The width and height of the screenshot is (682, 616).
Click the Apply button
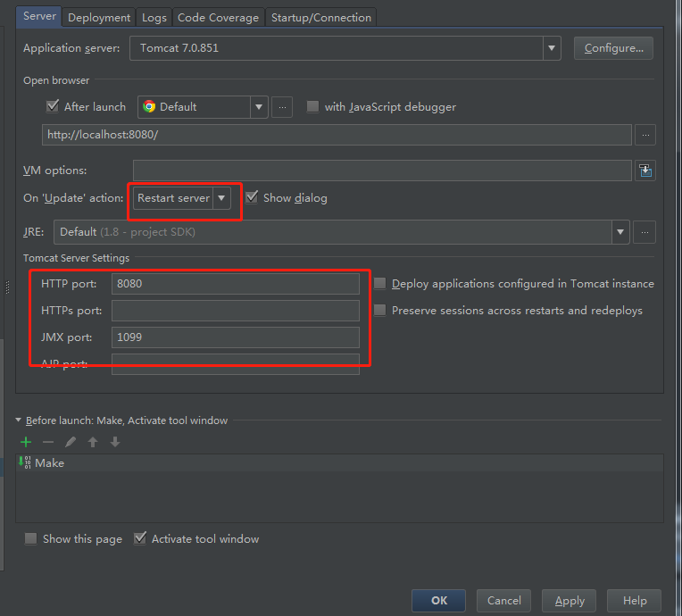click(570, 601)
